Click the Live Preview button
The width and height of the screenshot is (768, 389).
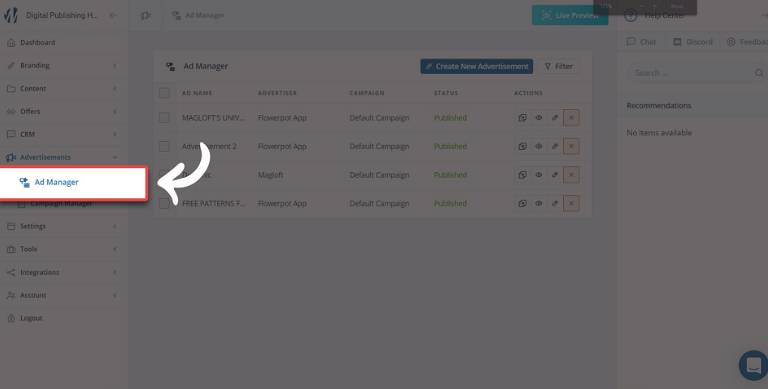click(570, 16)
